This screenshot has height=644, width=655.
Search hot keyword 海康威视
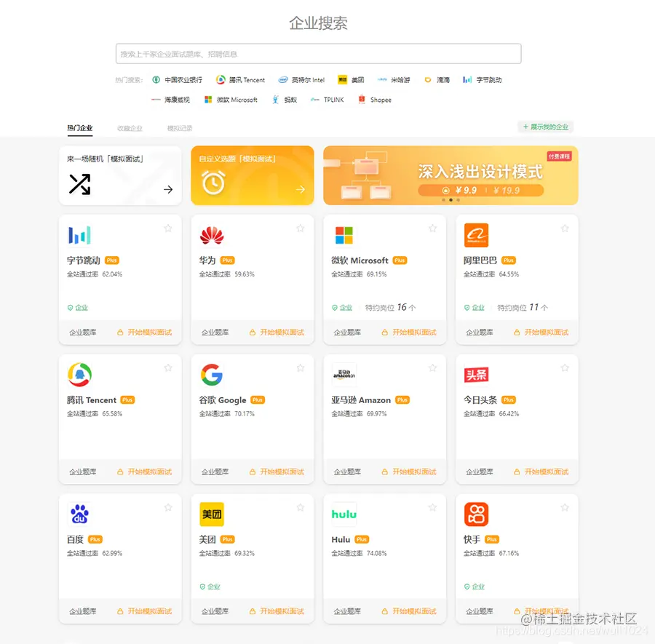[x=170, y=100]
